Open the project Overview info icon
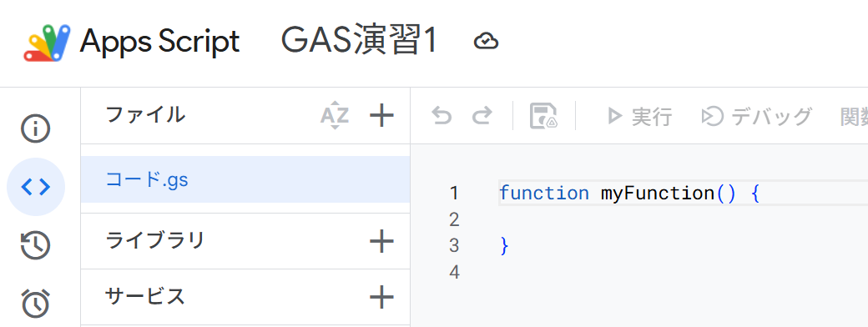Viewport: 868px width, 327px height. point(35,129)
